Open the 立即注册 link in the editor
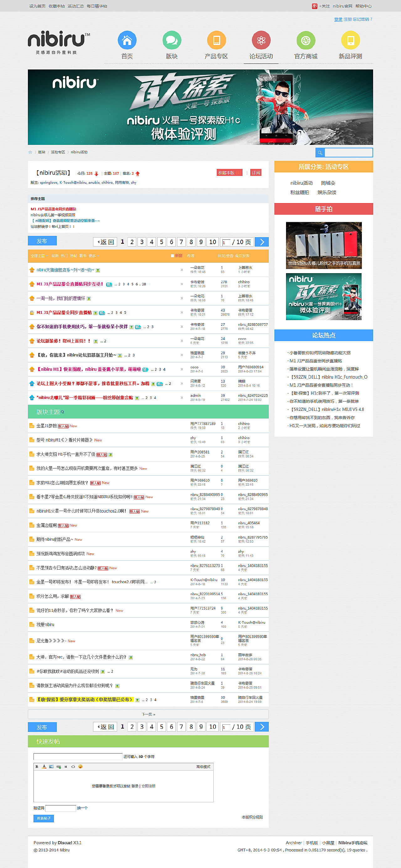This screenshot has height=868, width=401. 148,786
